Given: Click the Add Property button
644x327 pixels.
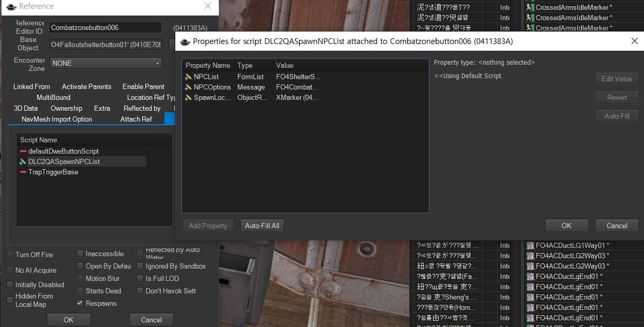Looking at the screenshot, I should (208, 226).
